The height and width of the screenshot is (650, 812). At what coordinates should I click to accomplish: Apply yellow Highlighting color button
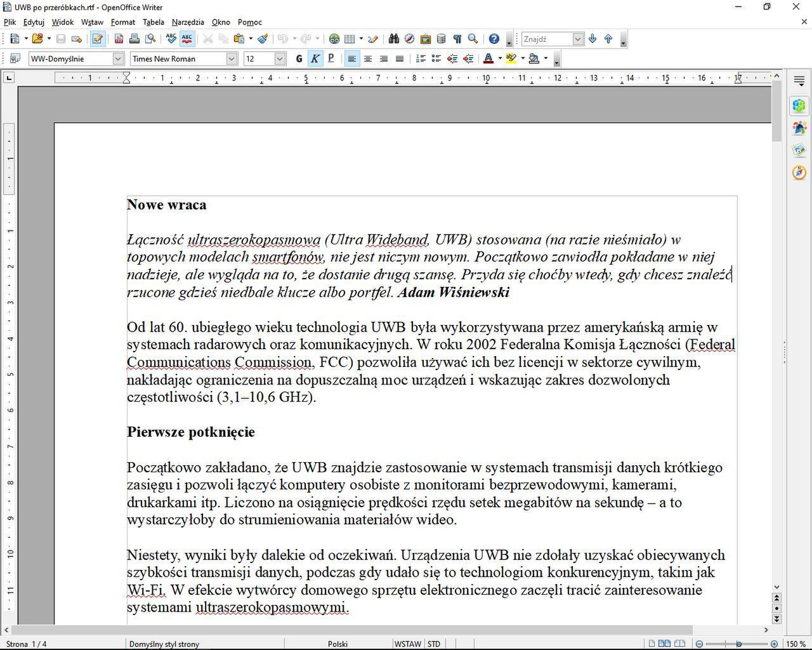tap(511, 58)
